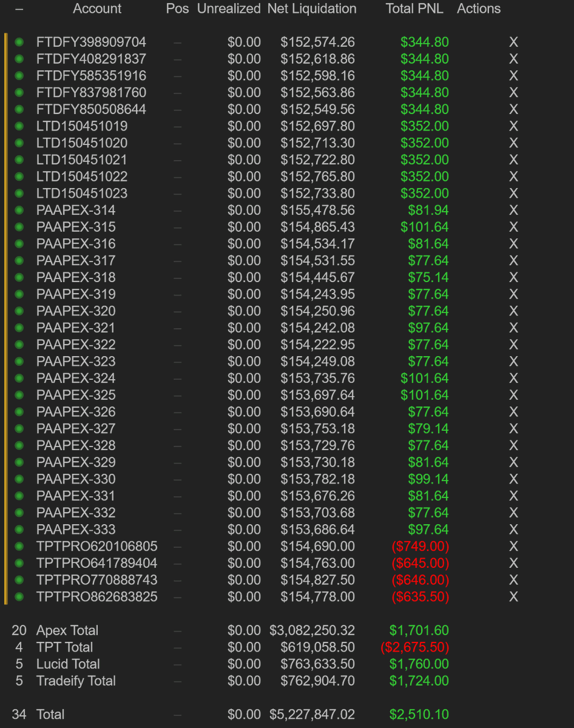Click net liquidation $155,478.56
Screen dimensions: 574x728
[317, 211]
